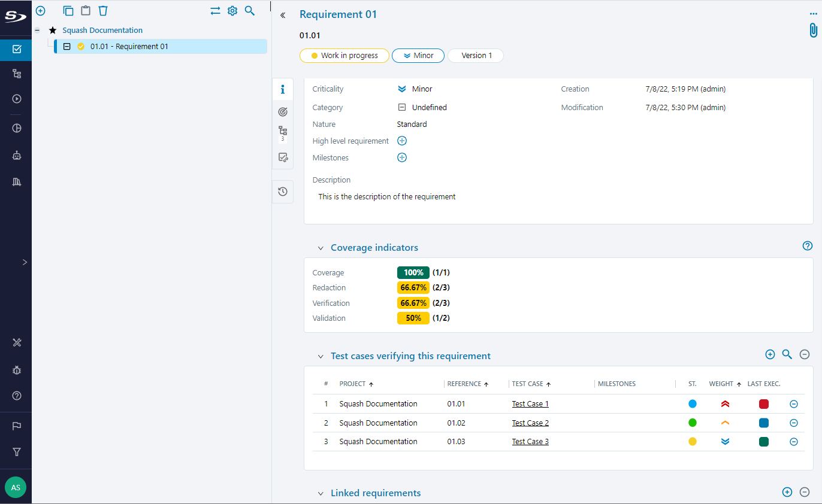Viewport: 822px width, 504px height.
Task: Click the coverage indicators help icon
Action: coord(807,246)
